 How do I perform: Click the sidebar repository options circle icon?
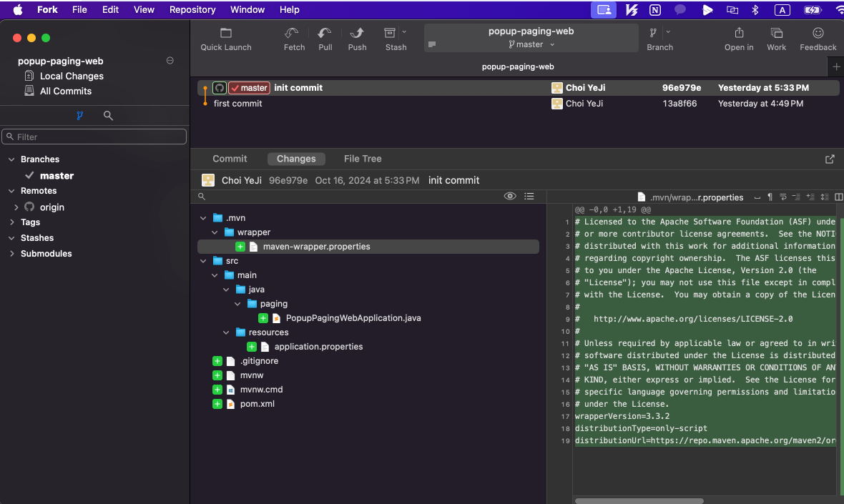(170, 61)
